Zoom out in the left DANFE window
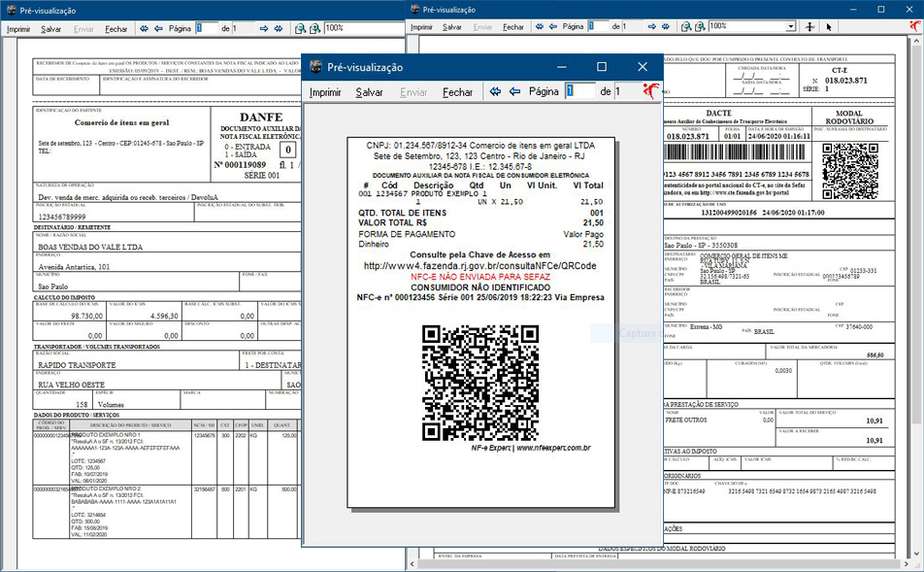 point(300,28)
